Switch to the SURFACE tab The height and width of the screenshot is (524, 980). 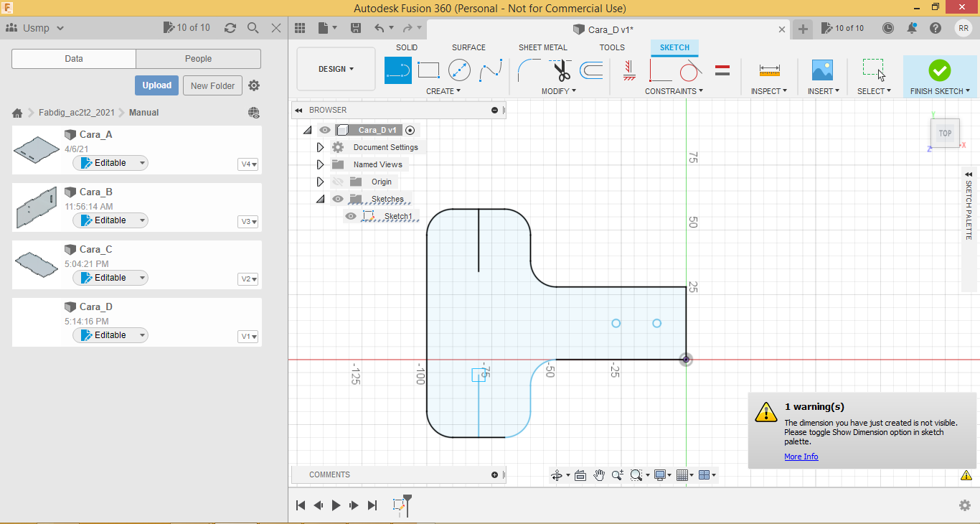(468, 47)
